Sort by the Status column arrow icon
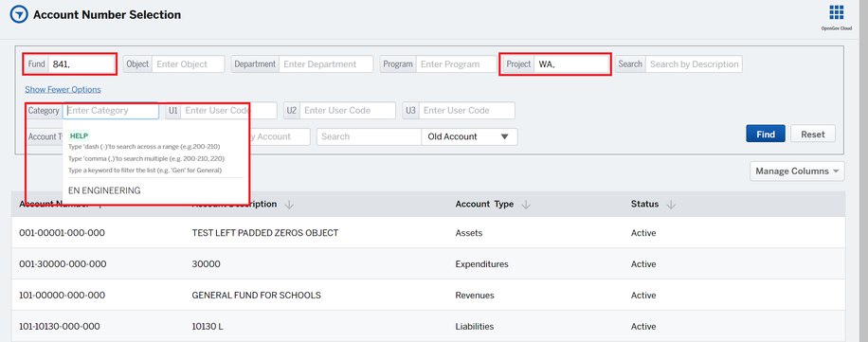 pyautogui.click(x=671, y=205)
